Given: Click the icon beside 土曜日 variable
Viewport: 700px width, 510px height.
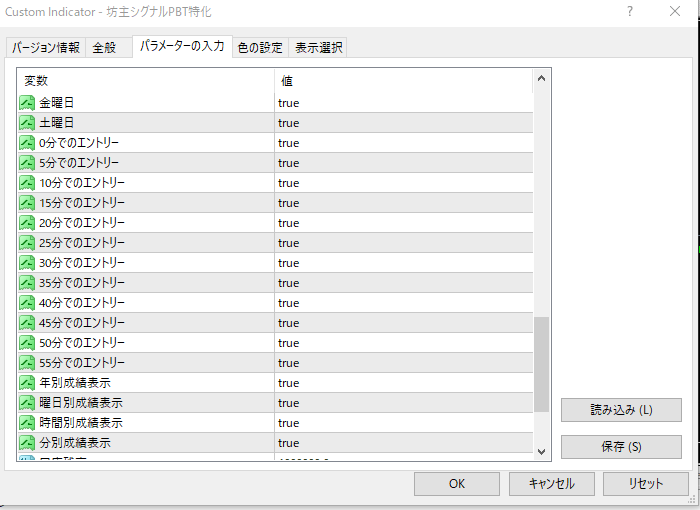Looking at the screenshot, I should point(27,123).
